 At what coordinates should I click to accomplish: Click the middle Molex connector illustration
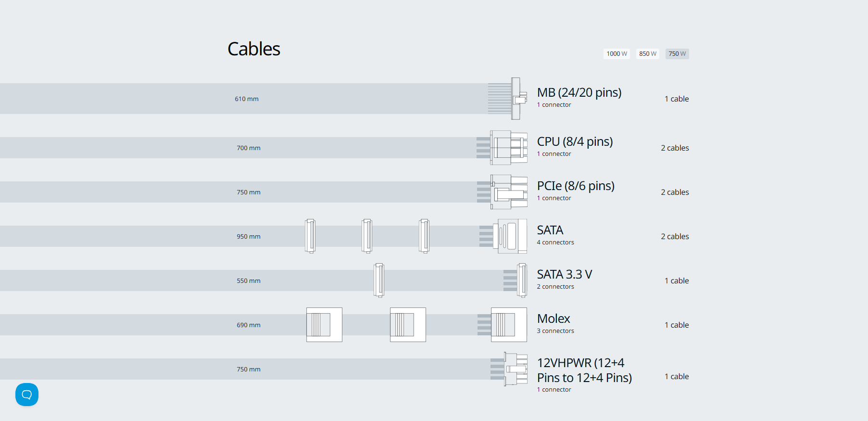coord(408,325)
